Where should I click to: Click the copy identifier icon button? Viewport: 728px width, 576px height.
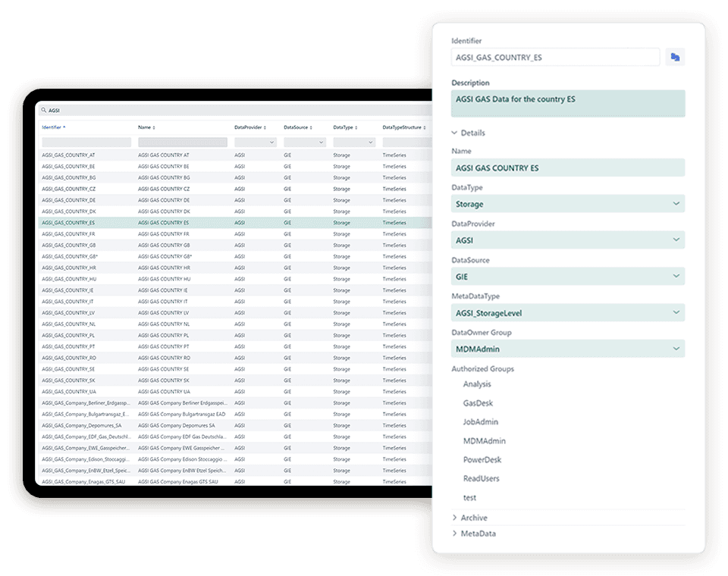click(x=674, y=57)
